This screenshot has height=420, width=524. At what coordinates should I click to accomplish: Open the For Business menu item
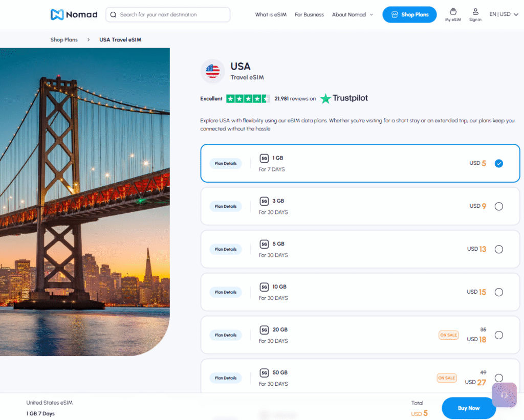309,15
